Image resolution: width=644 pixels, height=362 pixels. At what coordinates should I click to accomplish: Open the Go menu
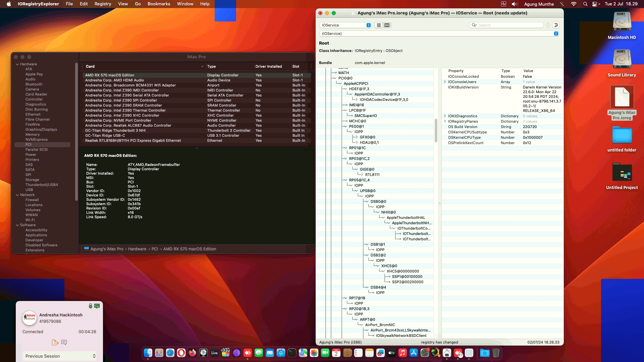tap(138, 4)
